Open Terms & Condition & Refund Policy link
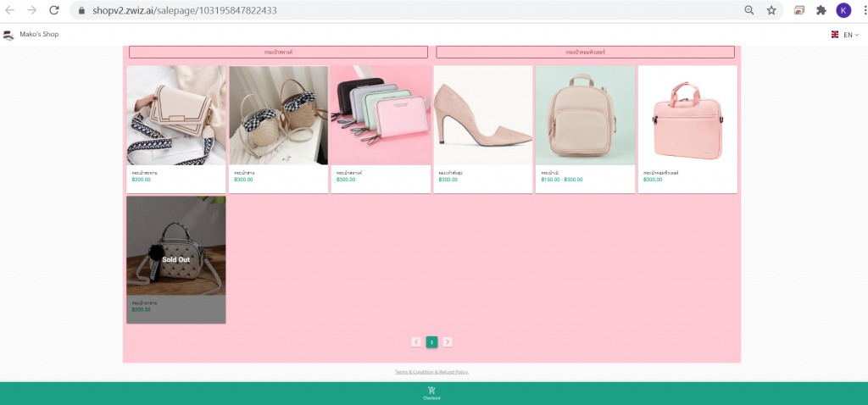The width and height of the screenshot is (868, 405). (431, 372)
